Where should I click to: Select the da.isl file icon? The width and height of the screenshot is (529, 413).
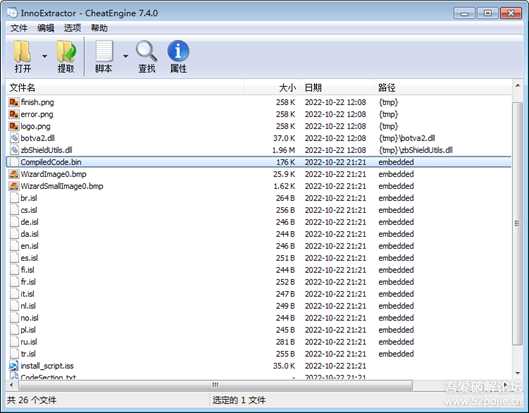click(x=14, y=234)
